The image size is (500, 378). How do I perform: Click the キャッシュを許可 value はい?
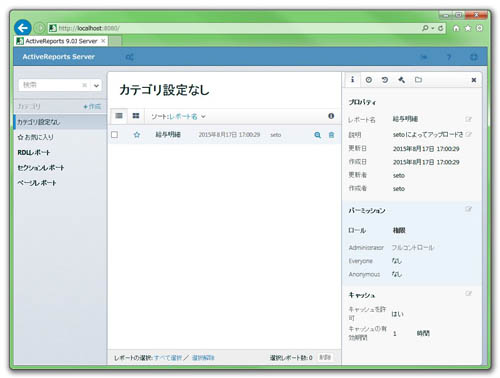(397, 314)
